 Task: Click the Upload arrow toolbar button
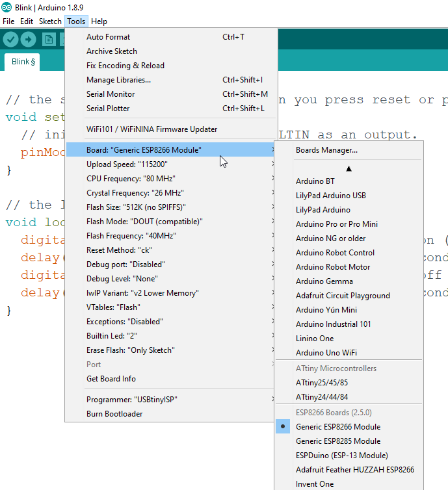[x=29, y=40]
